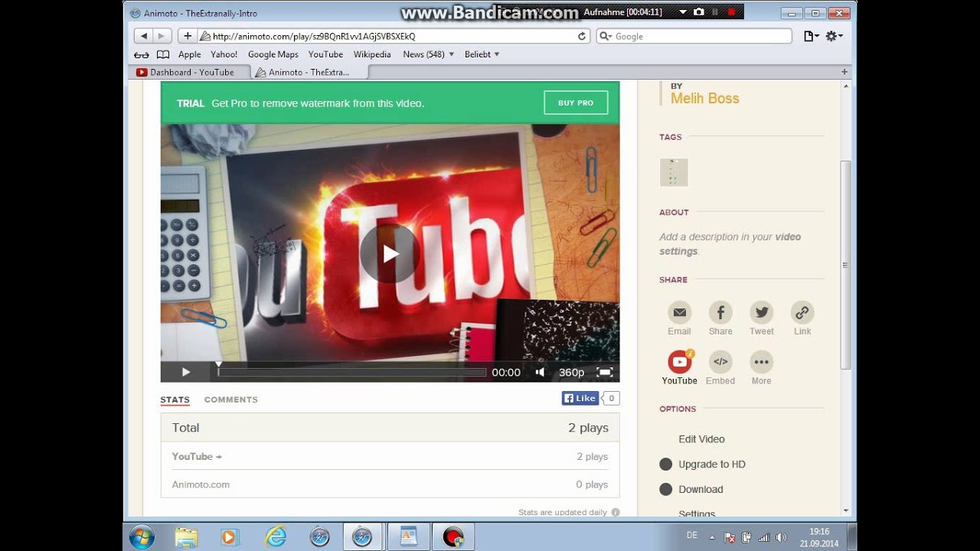The image size is (980, 551).
Task: Go forward with the browser forward arrow
Action: click(162, 36)
